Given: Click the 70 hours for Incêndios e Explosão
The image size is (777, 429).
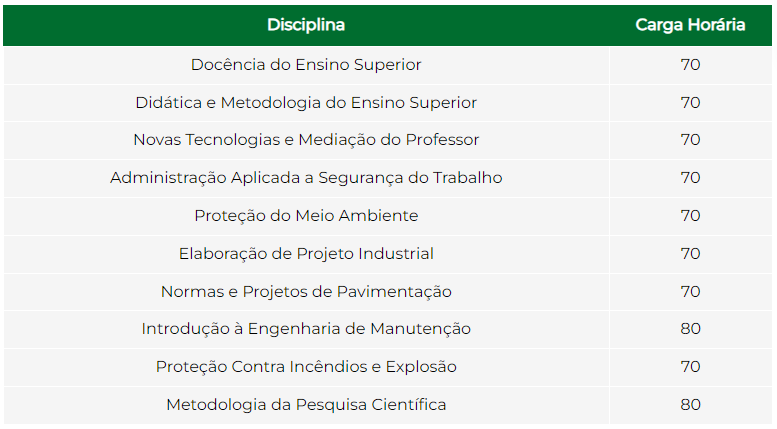Looking at the screenshot, I should coord(690,367).
